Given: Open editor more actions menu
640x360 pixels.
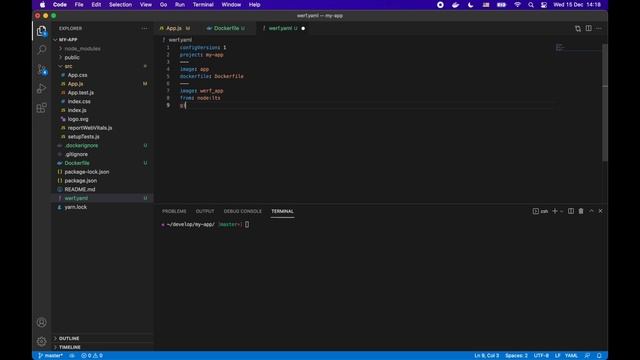Looking at the screenshot, I should [x=599, y=29].
